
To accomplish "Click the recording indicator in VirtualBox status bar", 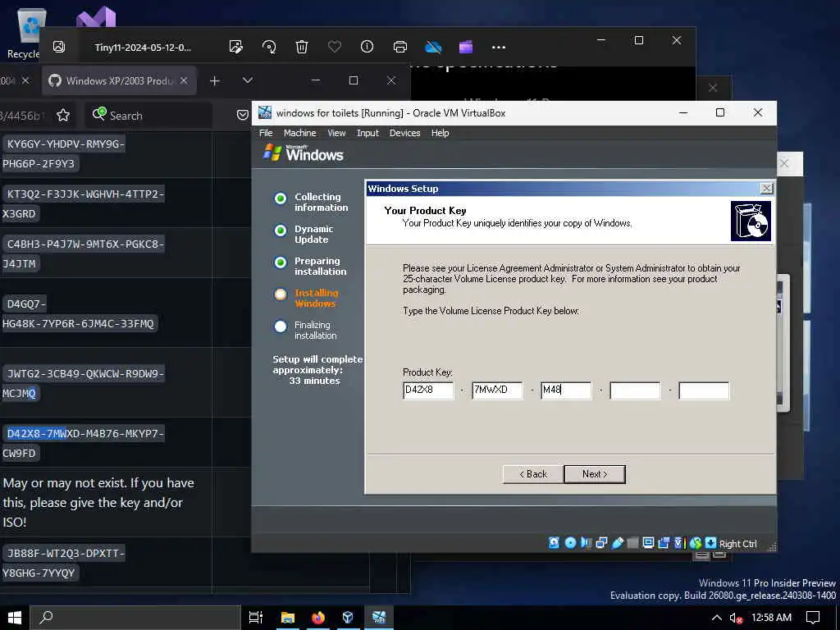I will tap(664, 543).
